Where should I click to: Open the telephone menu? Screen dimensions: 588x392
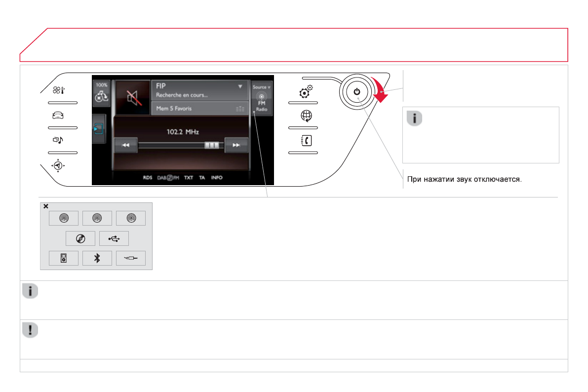[305, 141]
